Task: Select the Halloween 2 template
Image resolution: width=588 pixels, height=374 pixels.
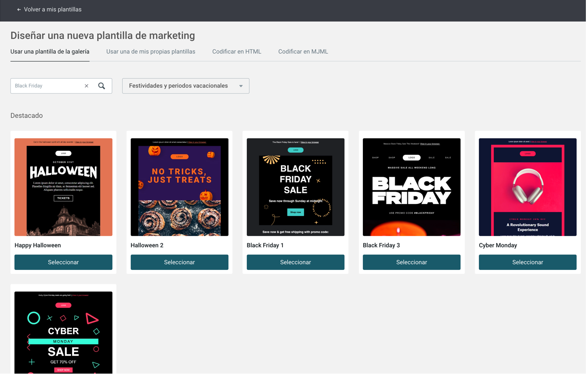Action: 180,263
